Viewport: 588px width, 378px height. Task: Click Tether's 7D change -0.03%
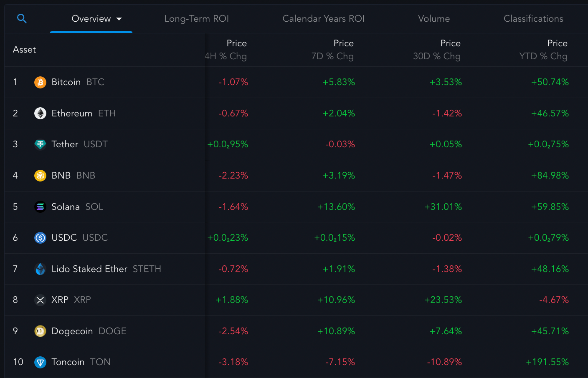pyautogui.click(x=340, y=144)
